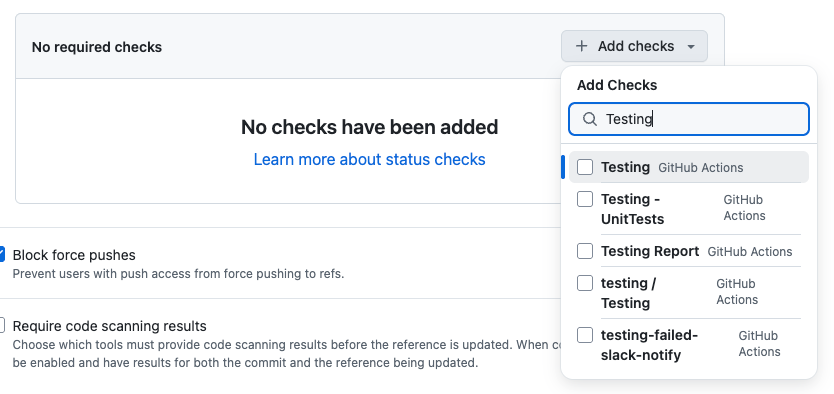This screenshot has height=394, width=834.
Task: Expand the Add checks dropdown caret
Action: pyautogui.click(x=691, y=47)
